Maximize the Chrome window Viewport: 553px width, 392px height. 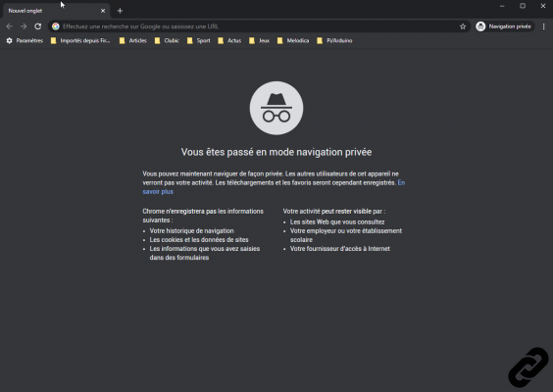click(523, 6)
